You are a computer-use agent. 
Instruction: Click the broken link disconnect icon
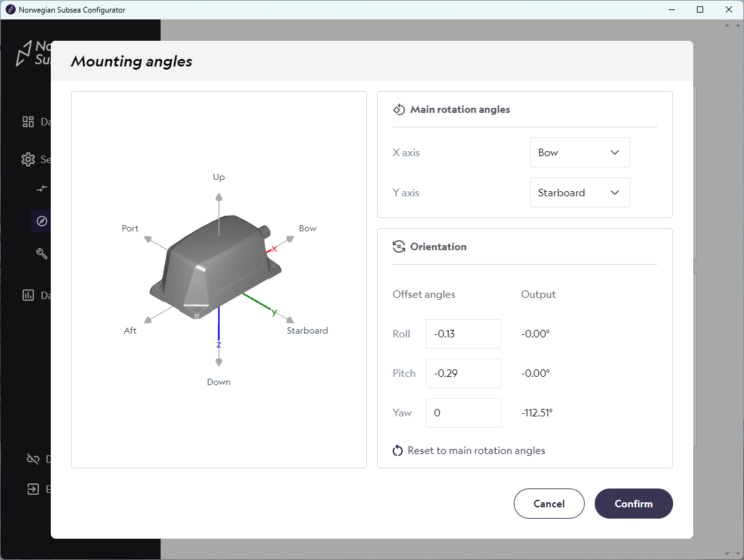point(33,459)
